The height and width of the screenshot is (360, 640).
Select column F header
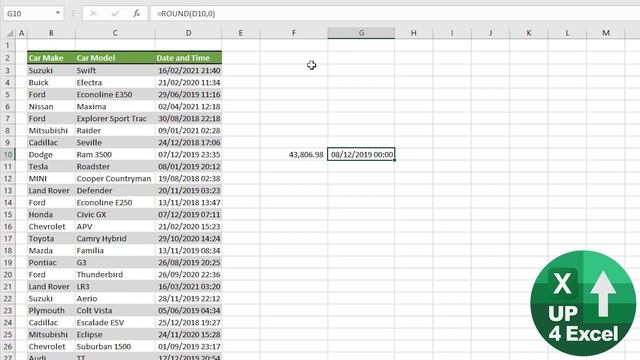(x=293, y=33)
